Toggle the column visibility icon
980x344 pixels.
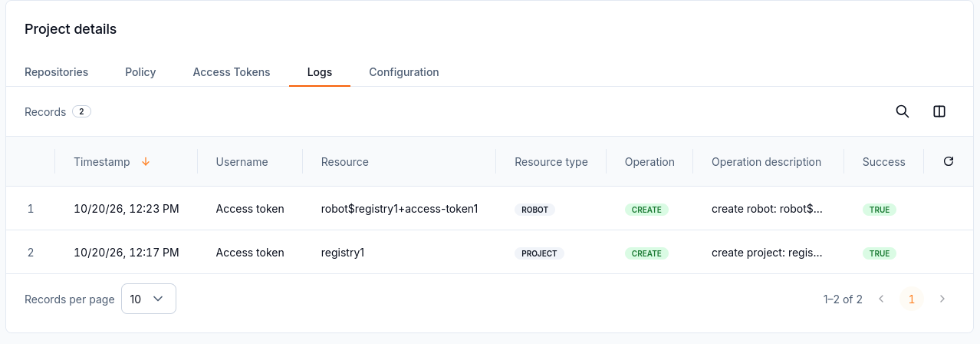click(x=939, y=111)
